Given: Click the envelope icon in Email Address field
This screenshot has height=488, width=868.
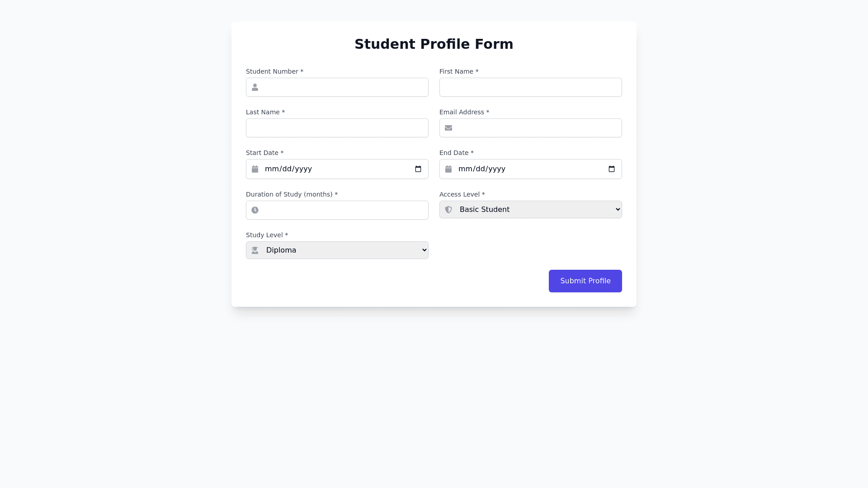Looking at the screenshot, I should coord(448,128).
